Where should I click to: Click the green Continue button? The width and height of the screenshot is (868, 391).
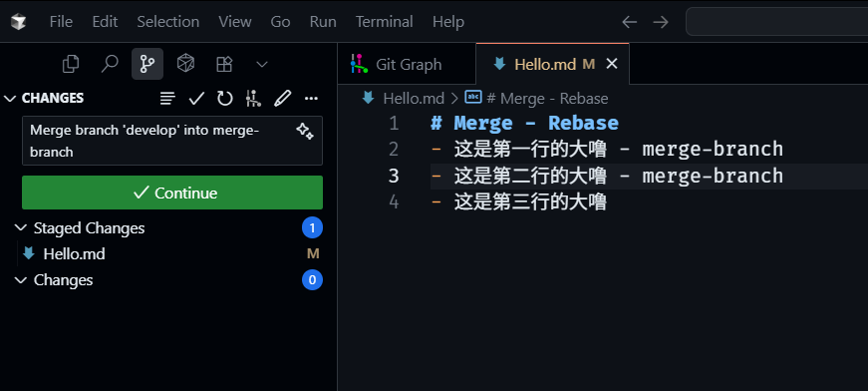point(172,193)
